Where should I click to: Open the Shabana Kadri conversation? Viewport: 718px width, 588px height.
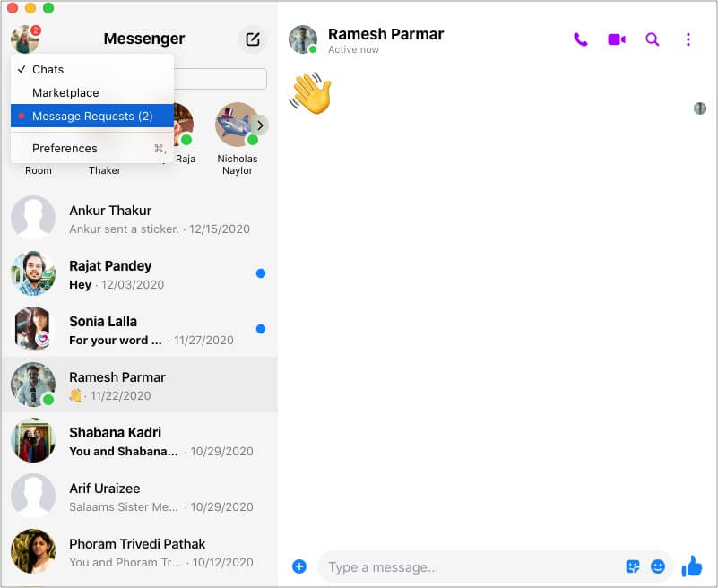(x=139, y=441)
